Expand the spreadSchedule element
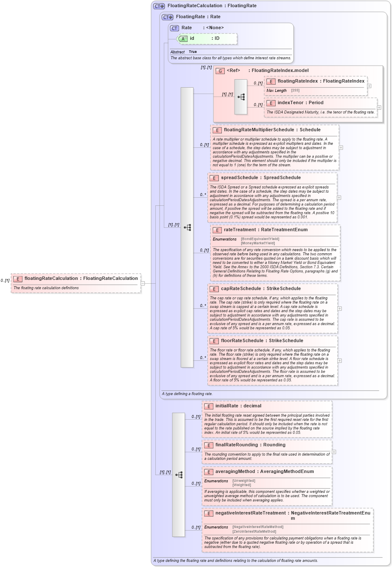 (339, 198)
